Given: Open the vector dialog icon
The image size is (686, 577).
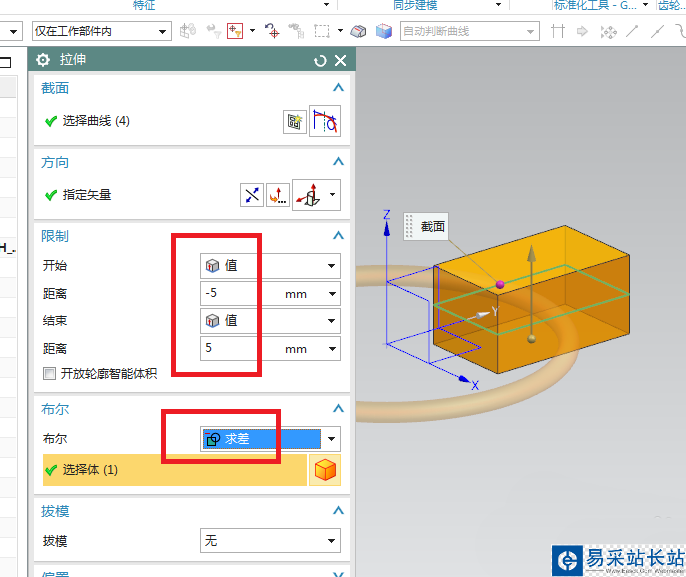Looking at the screenshot, I should (x=278, y=195).
